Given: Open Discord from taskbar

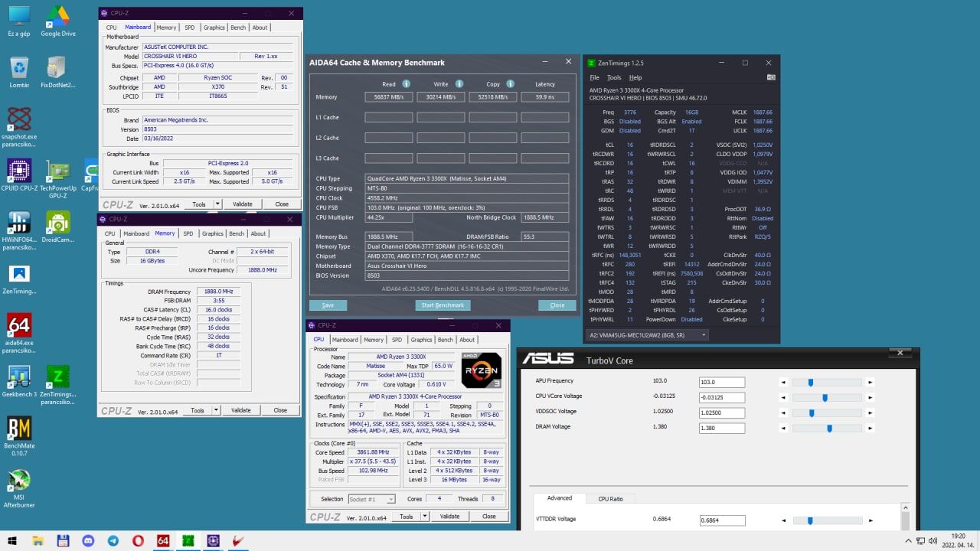Looking at the screenshot, I should (x=88, y=540).
